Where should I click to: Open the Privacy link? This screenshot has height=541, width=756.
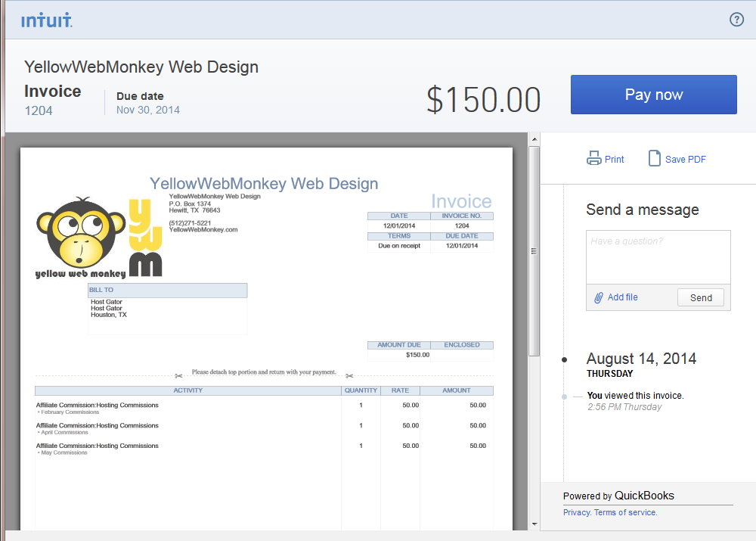pos(577,512)
